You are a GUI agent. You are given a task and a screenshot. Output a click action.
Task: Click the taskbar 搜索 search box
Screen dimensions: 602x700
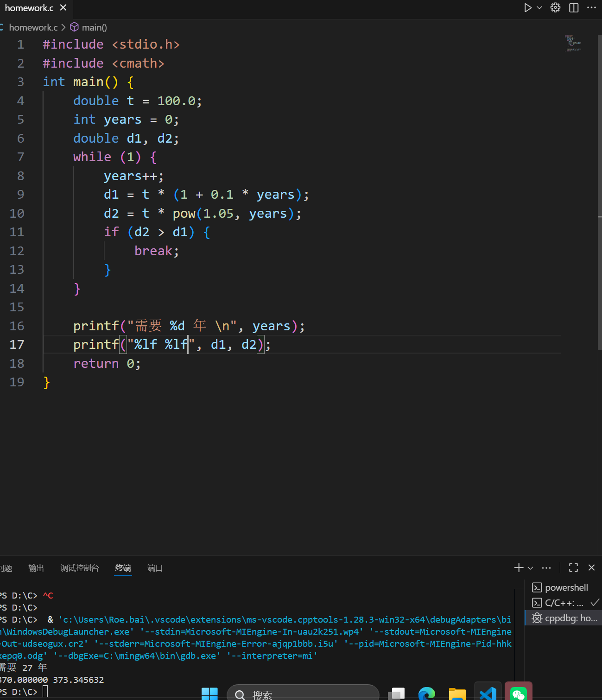(303, 693)
